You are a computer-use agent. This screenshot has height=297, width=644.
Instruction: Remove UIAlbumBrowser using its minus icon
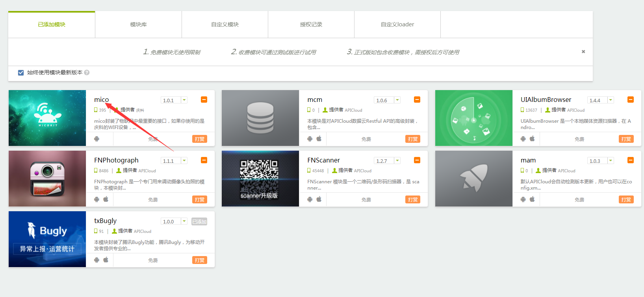pos(631,100)
